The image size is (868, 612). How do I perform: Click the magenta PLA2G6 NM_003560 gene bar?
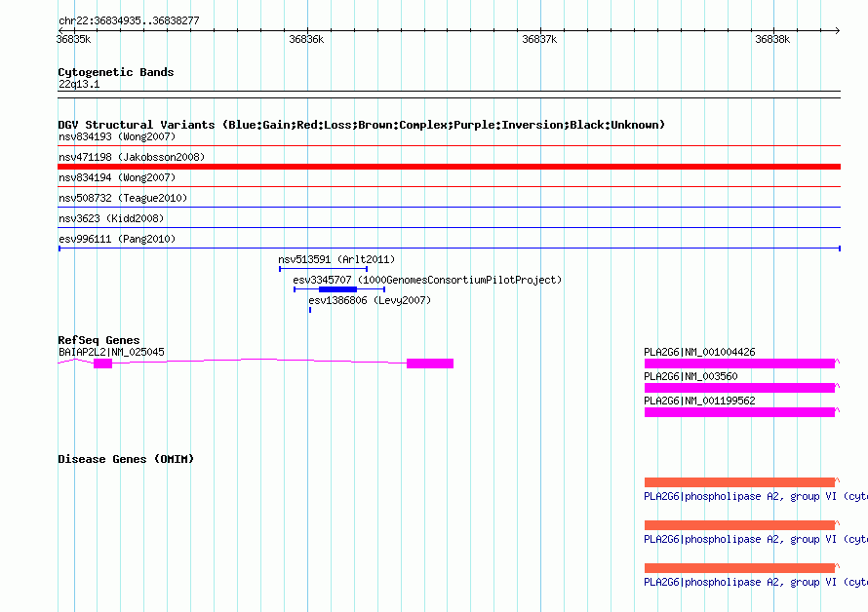(x=739, y=388)
